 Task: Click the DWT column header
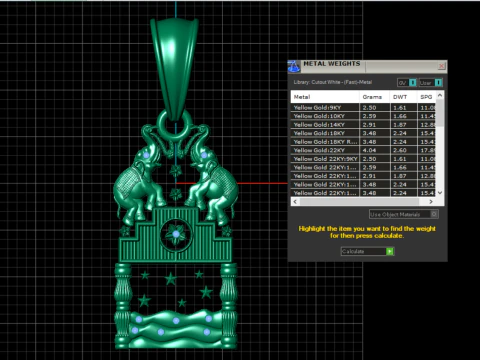coord(403,97)
